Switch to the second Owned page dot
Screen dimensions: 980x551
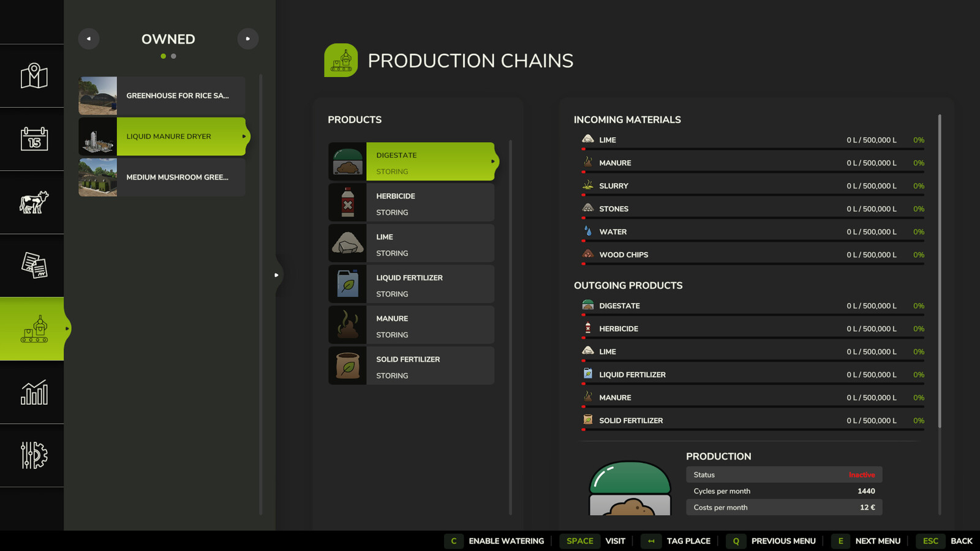[174, 56]
